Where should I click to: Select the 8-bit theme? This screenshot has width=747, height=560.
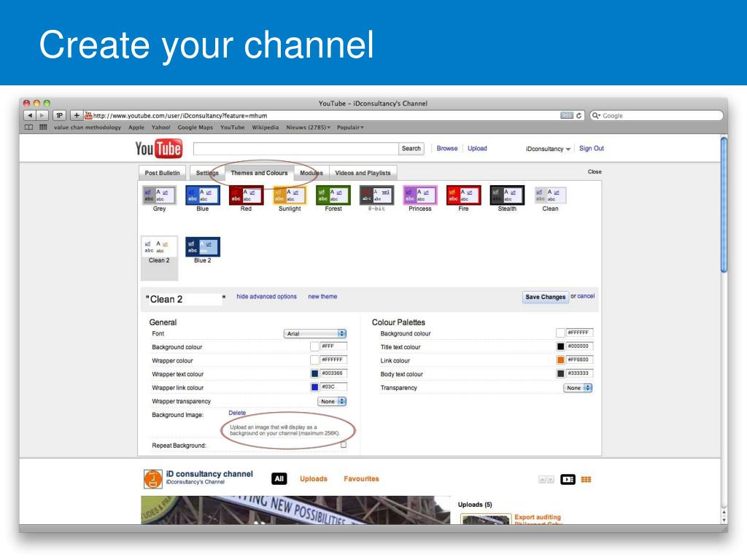[376, 195]
